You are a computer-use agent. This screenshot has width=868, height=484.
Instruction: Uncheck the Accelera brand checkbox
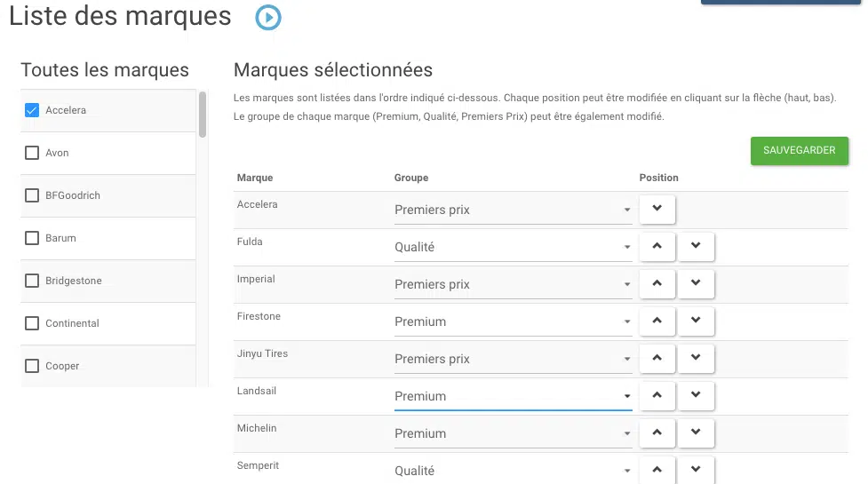[32, 110]
